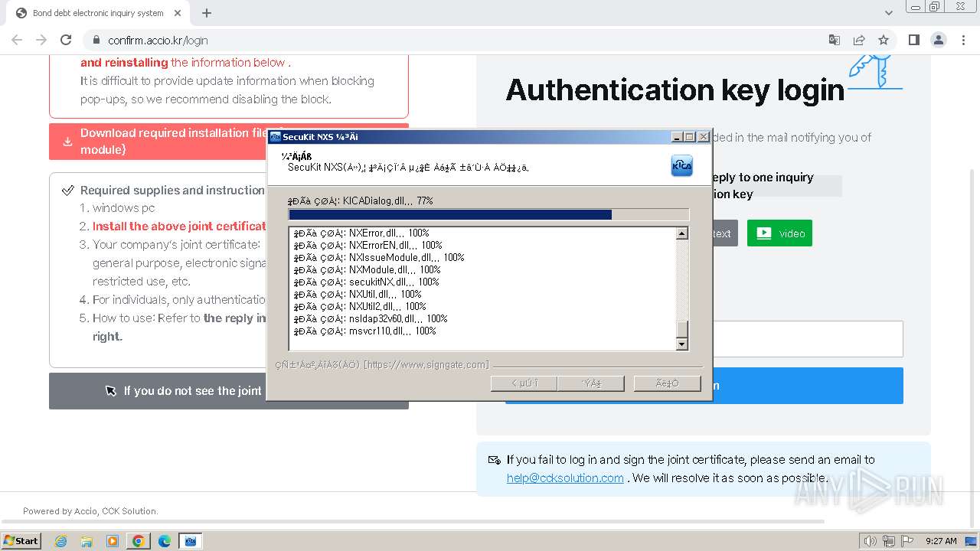Select the secukitNX.dll log line
This screenshot has height=551, width=980.
coord(366,282)
